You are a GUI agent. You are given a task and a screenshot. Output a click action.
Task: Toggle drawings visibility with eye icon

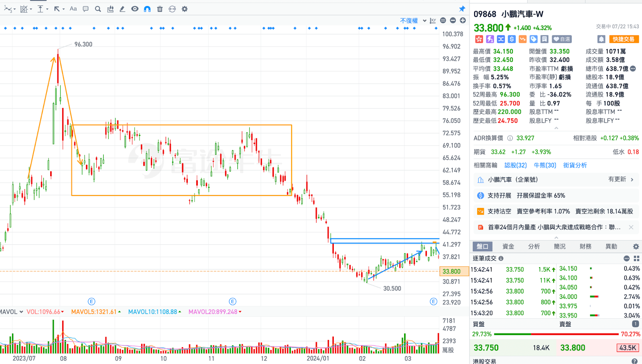(135, 9)
